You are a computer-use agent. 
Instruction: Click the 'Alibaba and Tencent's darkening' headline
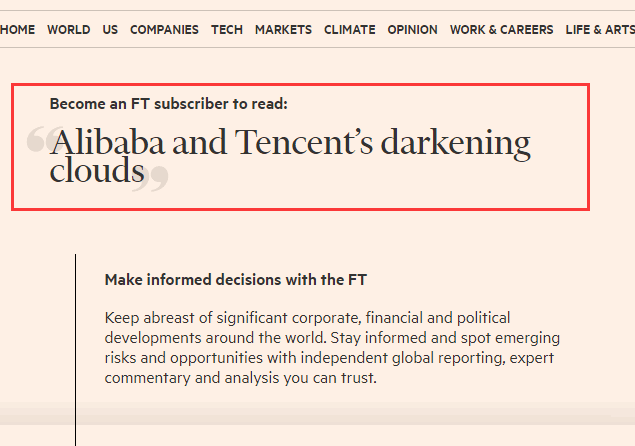click(290, 143)
